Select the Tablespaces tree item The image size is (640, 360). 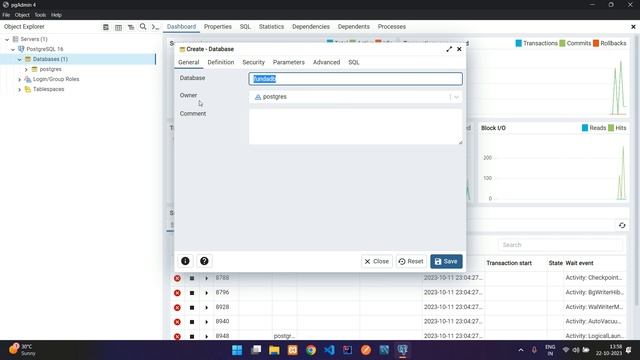49,89
